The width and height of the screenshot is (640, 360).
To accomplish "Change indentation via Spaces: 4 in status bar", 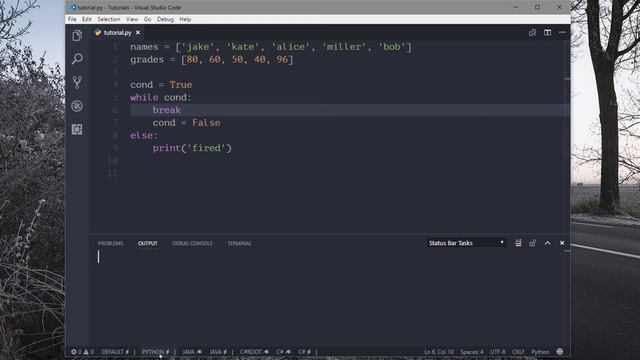I will click(472, 352).
